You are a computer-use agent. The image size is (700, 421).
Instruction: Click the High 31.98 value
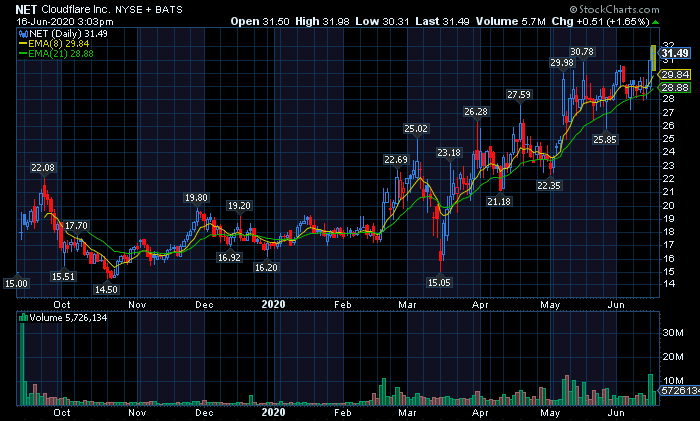(322, 21)
